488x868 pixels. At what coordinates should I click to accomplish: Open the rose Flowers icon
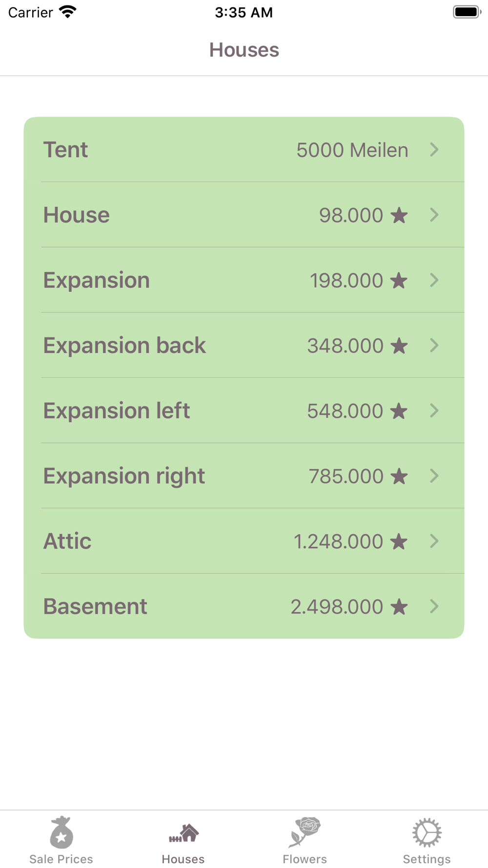coord(305,832)
